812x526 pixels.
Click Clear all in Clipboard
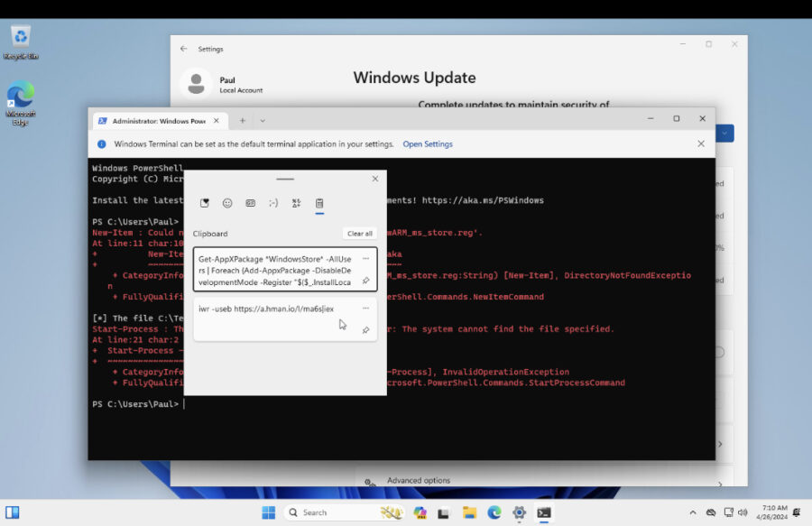tap(359, 234)
